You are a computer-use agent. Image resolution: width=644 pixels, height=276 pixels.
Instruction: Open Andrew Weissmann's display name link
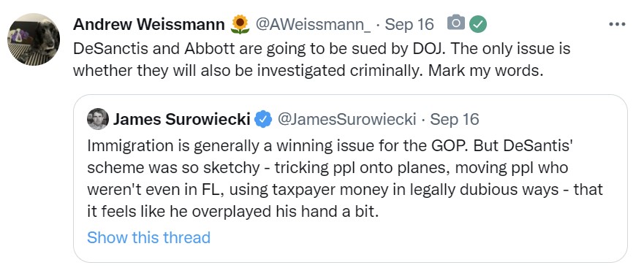[x=149, y=25]
